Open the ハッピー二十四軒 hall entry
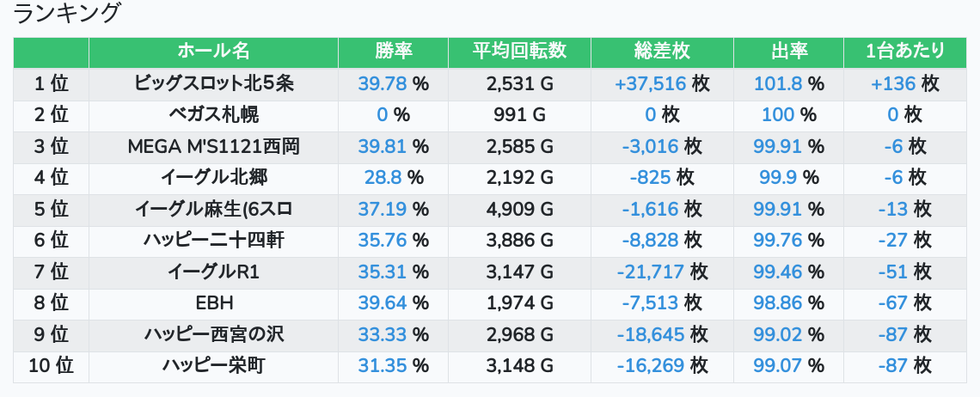Screen dimensions: 980x397 click(214, 241)
